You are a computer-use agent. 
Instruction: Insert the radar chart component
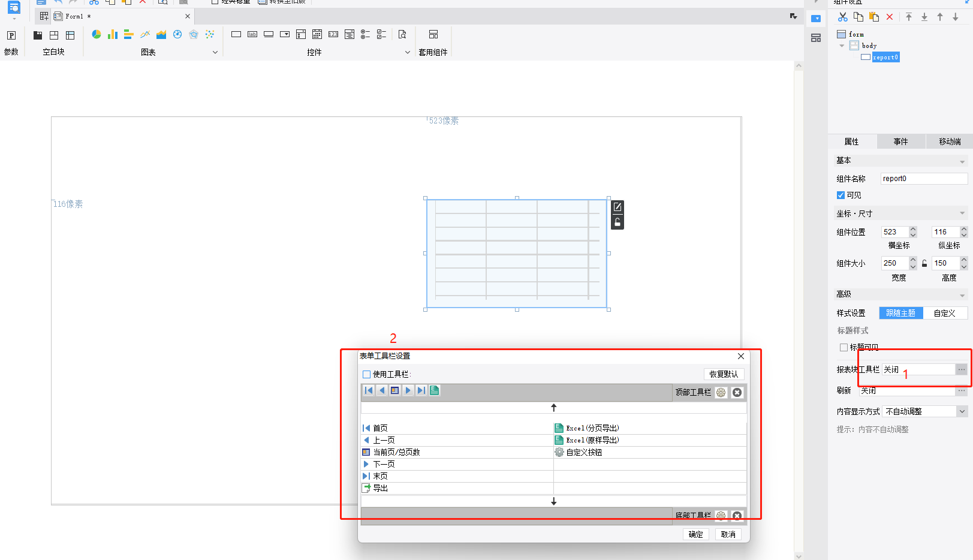[194, 34]
